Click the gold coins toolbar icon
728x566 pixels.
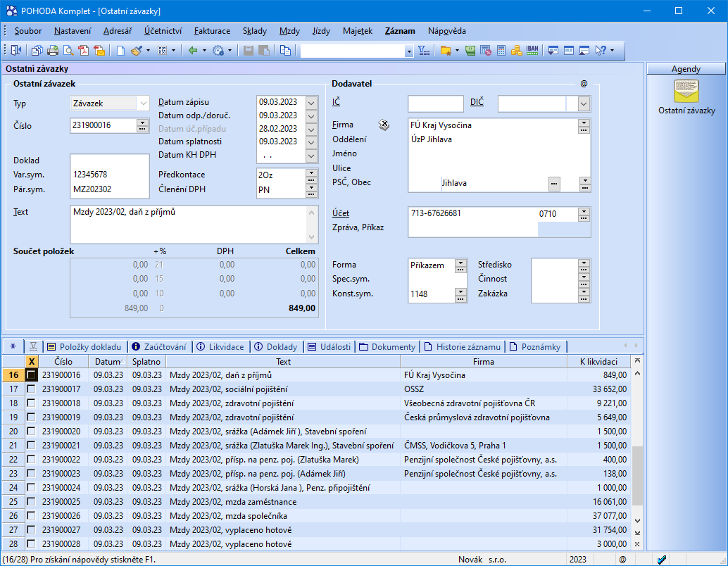[516, 51]
